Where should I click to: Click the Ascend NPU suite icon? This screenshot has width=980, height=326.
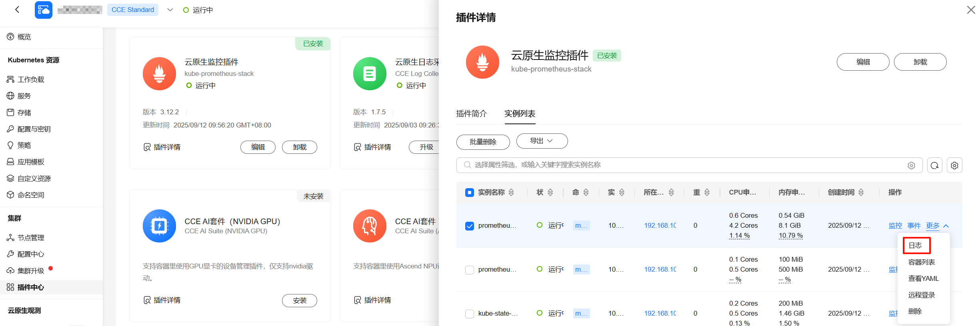[x=370, y=226]
